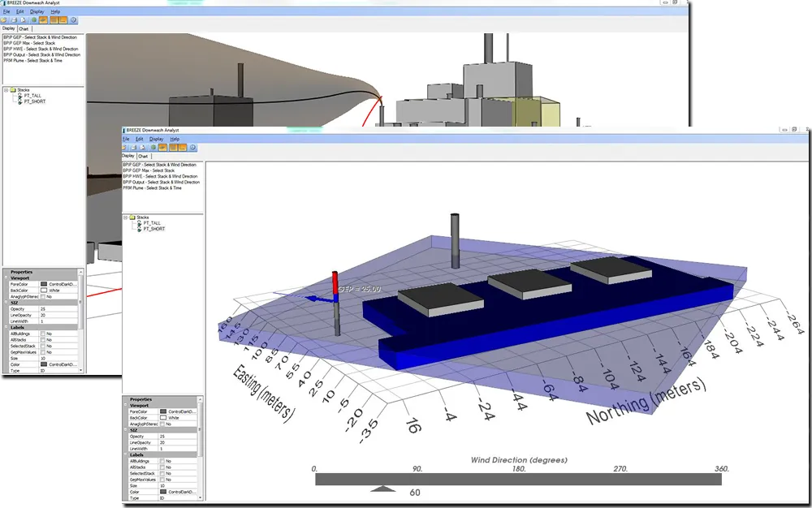Click the round blue icon ending front window toolbar
Image resolution: width=812 pixels, height=508 pixels.
(193, 147)
